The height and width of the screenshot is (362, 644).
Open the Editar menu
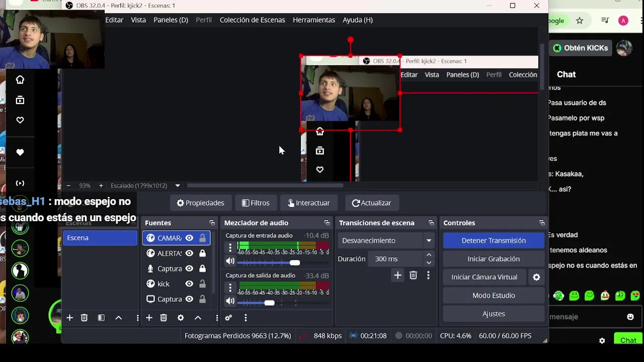pos(114,20)
